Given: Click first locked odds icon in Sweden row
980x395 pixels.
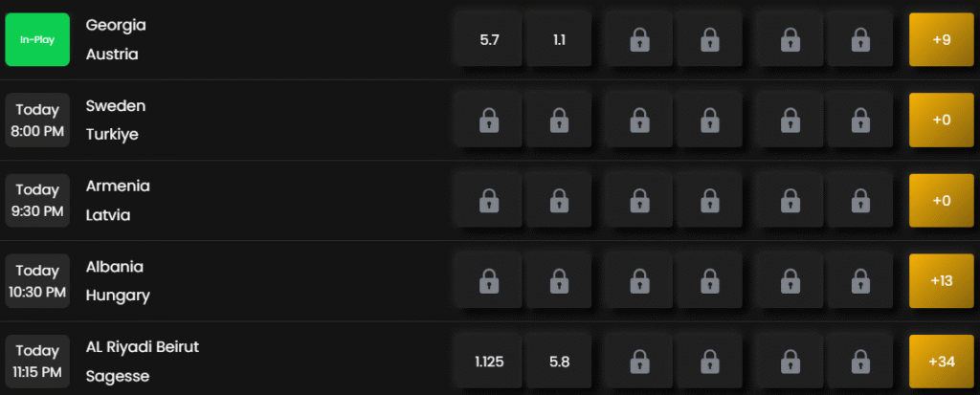Looking at the screenshot, I should click(x=489, y=120).
